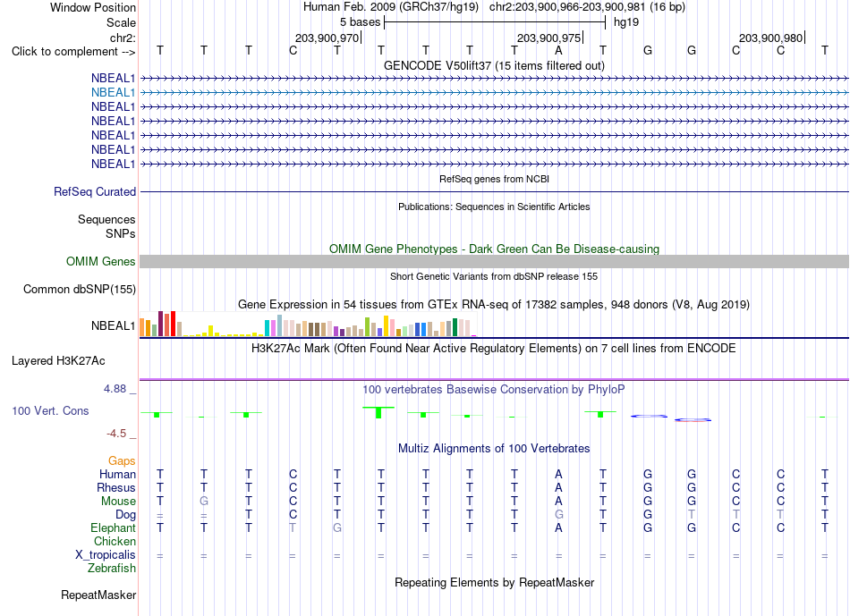Click the Dog species label
Screen dimensions: 850x616
[125, 515]
